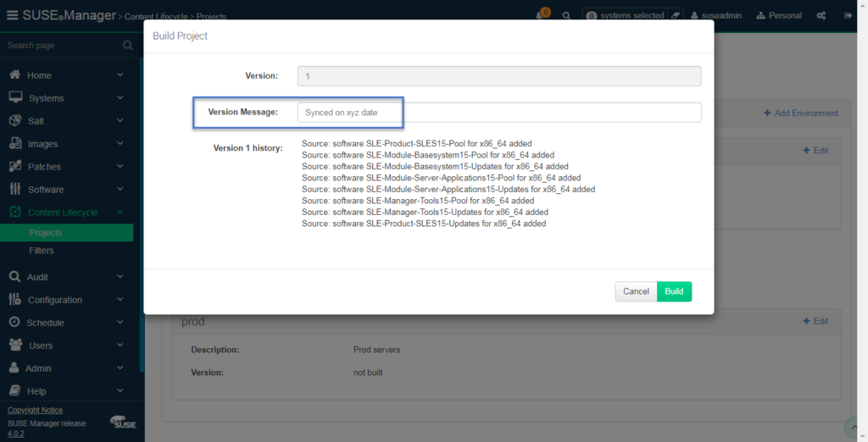
Task: Click Edit link for the prod environment
Action: point(815,321)
